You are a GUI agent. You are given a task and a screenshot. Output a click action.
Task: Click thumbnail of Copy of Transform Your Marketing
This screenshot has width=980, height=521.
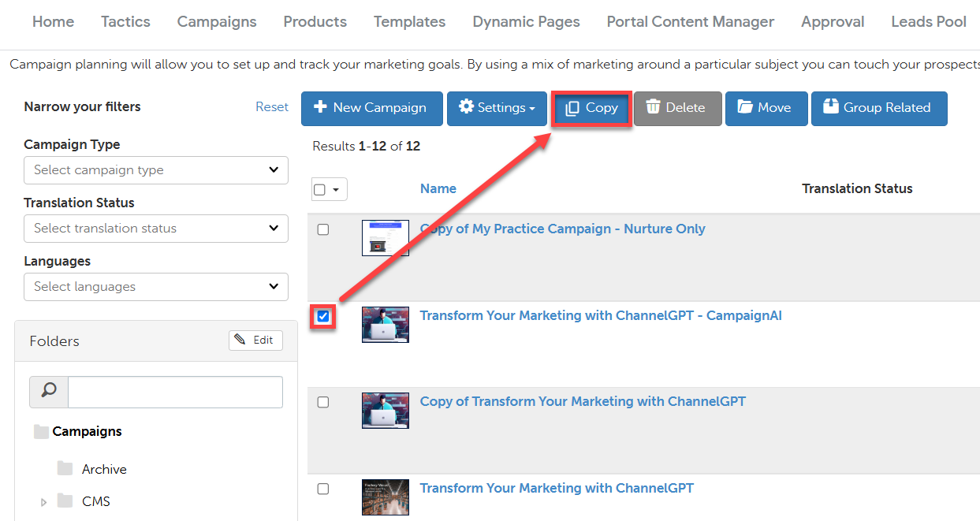[x=386, y=411]
